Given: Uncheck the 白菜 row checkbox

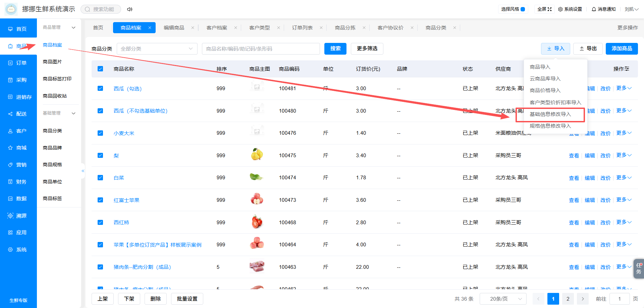Looking at the screenshot, I should pos(100,178).
